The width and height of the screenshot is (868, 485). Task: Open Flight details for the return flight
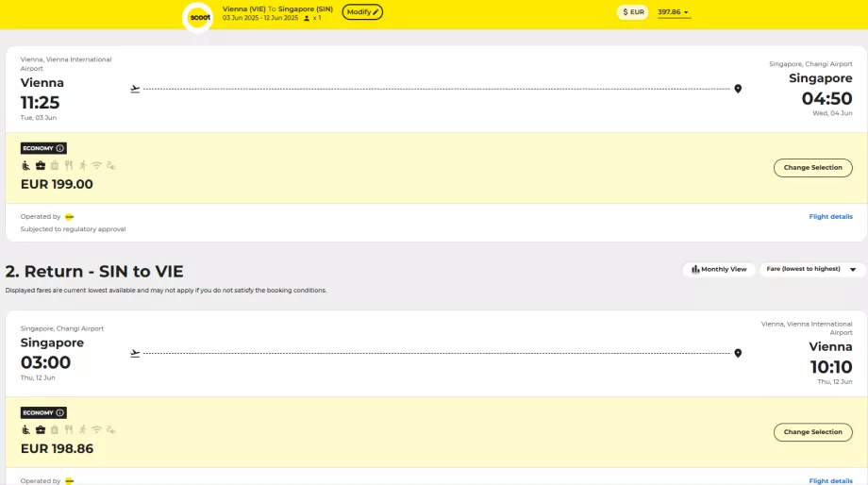830,480
